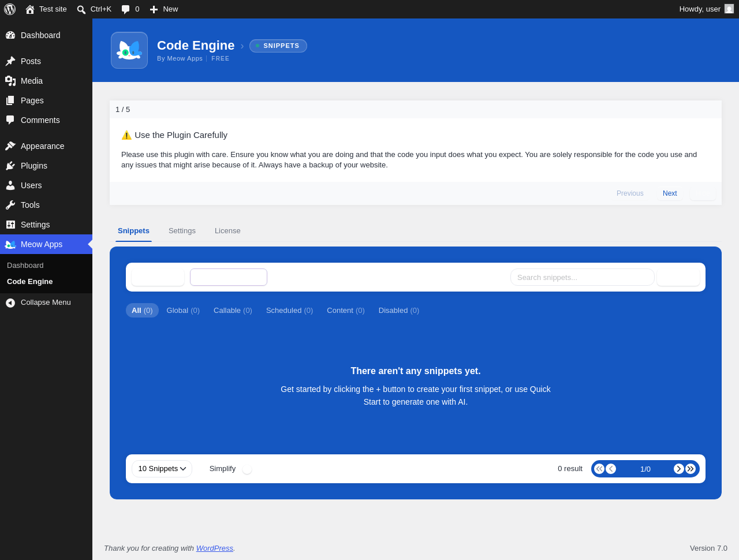Select the Disabled (0) filter
This screenshot has height=560, width=739.
(x=399, y=311)
